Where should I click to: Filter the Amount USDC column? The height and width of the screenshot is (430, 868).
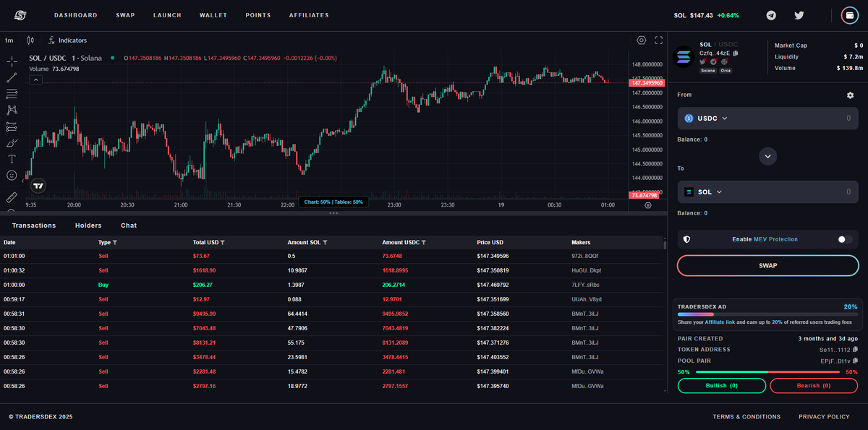click(x=423, y=243)
